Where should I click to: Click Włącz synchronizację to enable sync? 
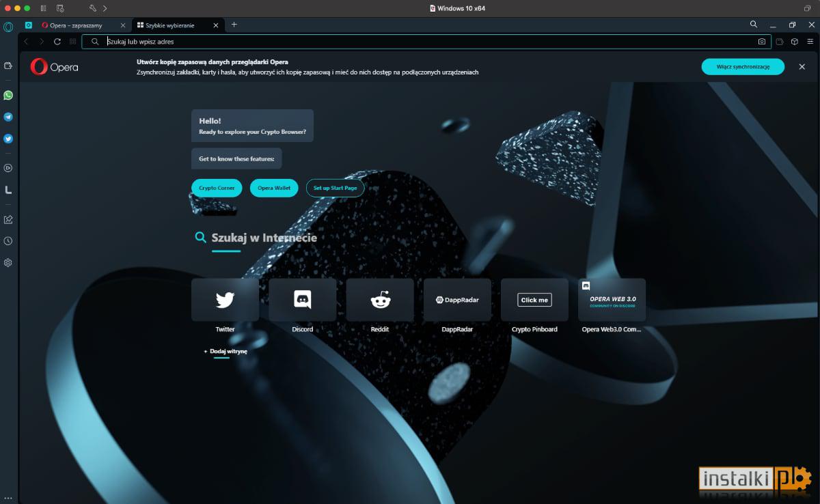pos(743,67)
